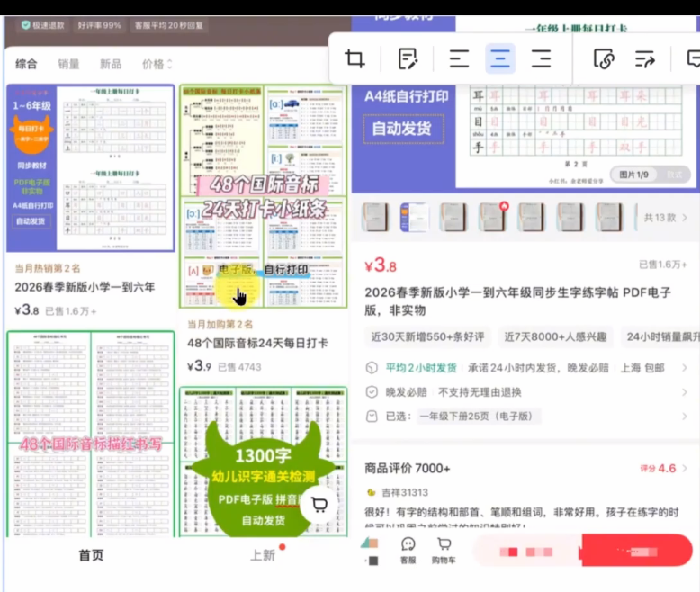Click the pale pink add-to-cart button
This screenshot has height=592, width=700.
(x=526, y=552)
